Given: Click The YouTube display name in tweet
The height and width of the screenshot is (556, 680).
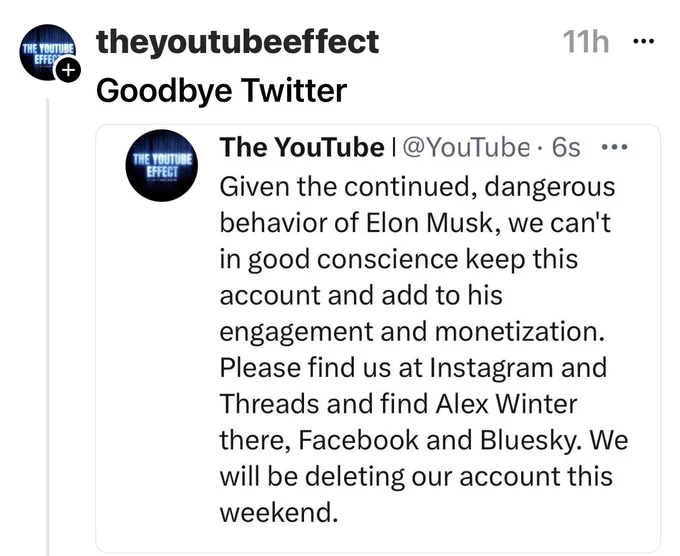Looking at the screenshot, I should pos(302,147).
